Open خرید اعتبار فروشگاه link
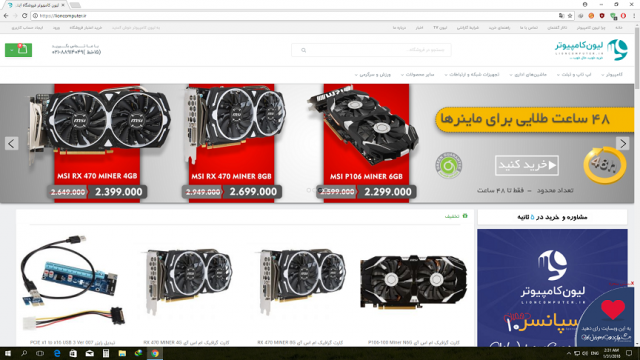Viewport: 640px width, 360px height. pos(86,28)
